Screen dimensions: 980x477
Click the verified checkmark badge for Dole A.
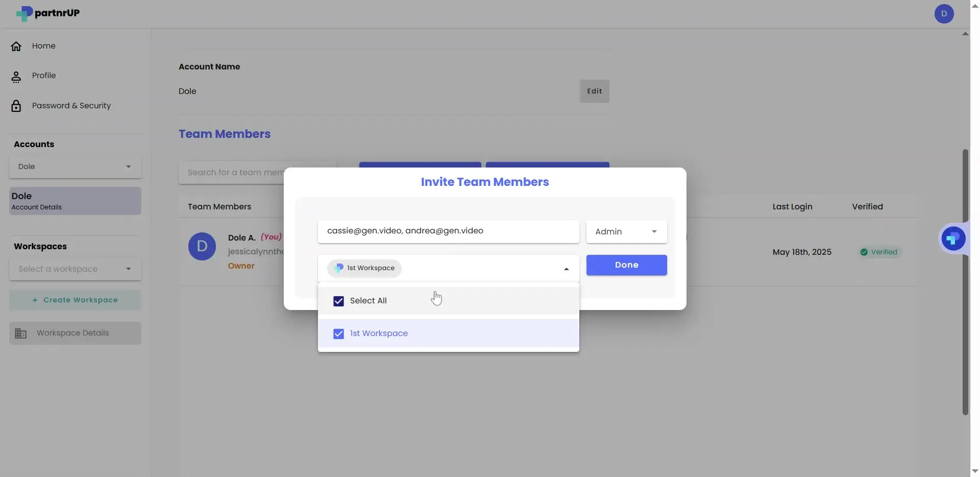pos(865,252)
